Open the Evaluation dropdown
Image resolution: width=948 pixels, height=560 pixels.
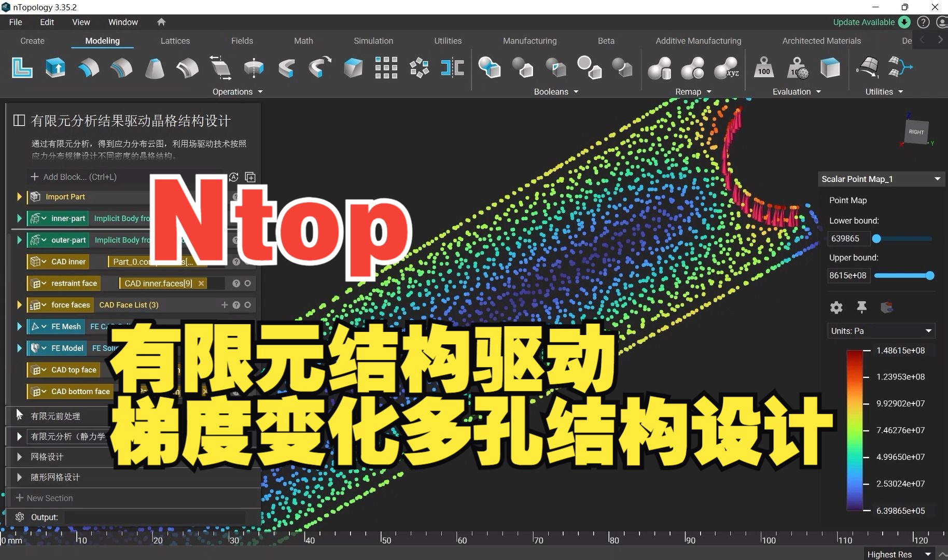797,92
